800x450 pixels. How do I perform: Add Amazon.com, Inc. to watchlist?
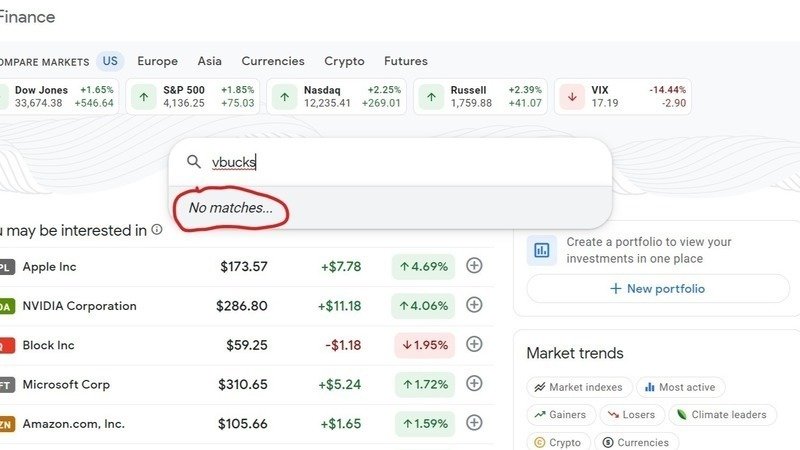pyautogui.click(x=475, y=423)
